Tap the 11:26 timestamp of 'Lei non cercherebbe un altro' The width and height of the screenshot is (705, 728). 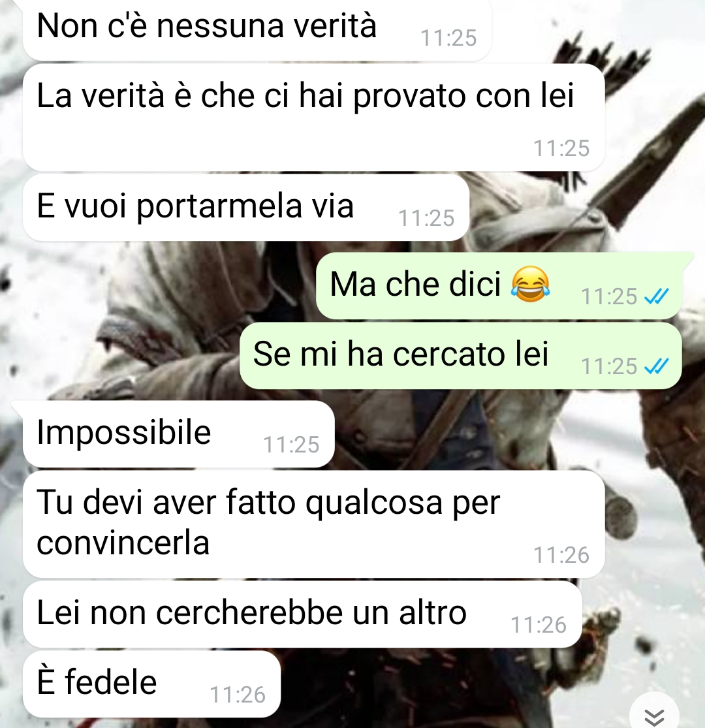[x=539, y=624]
